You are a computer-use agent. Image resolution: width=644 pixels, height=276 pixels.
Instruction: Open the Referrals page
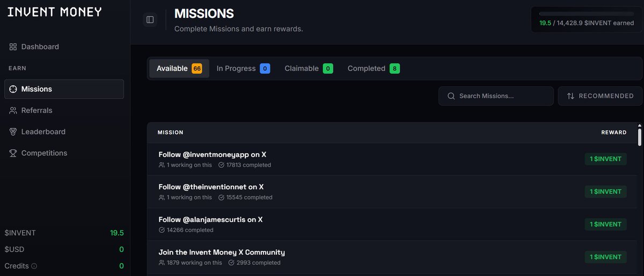point(64,110)
